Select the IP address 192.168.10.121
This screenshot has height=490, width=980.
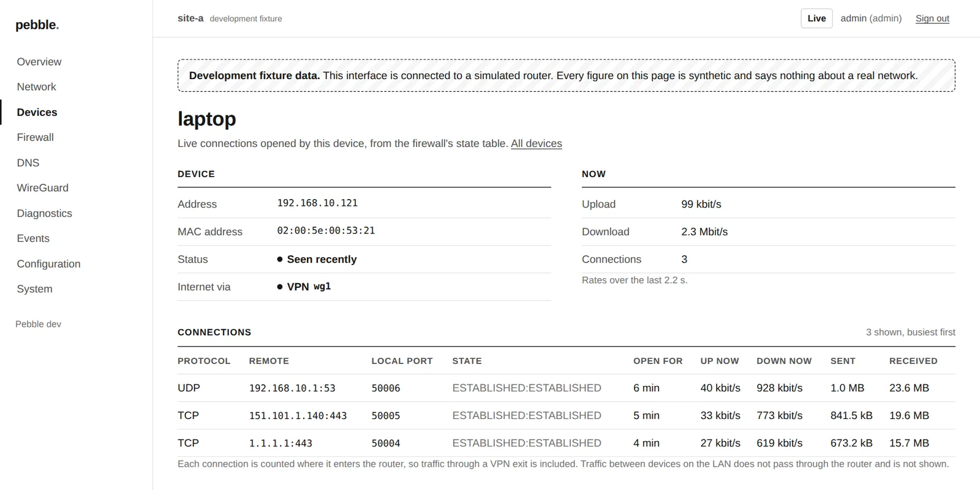[x=317, y=203]
